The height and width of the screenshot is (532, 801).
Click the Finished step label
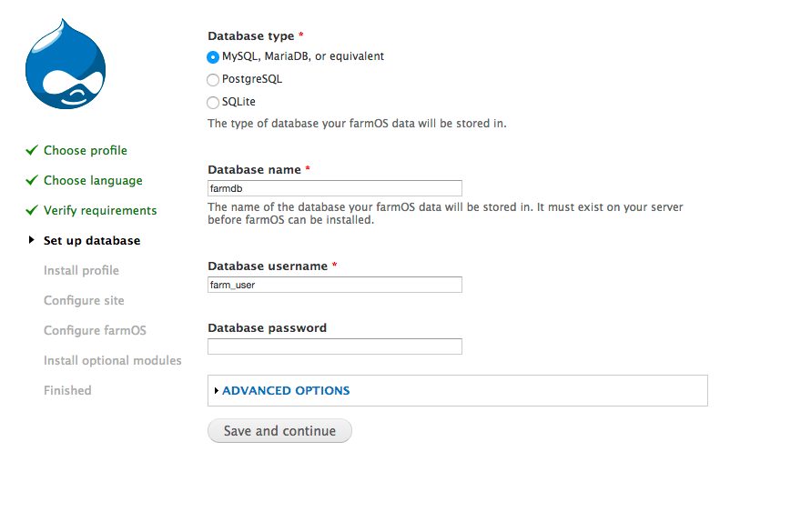click(x=67, y=391)
